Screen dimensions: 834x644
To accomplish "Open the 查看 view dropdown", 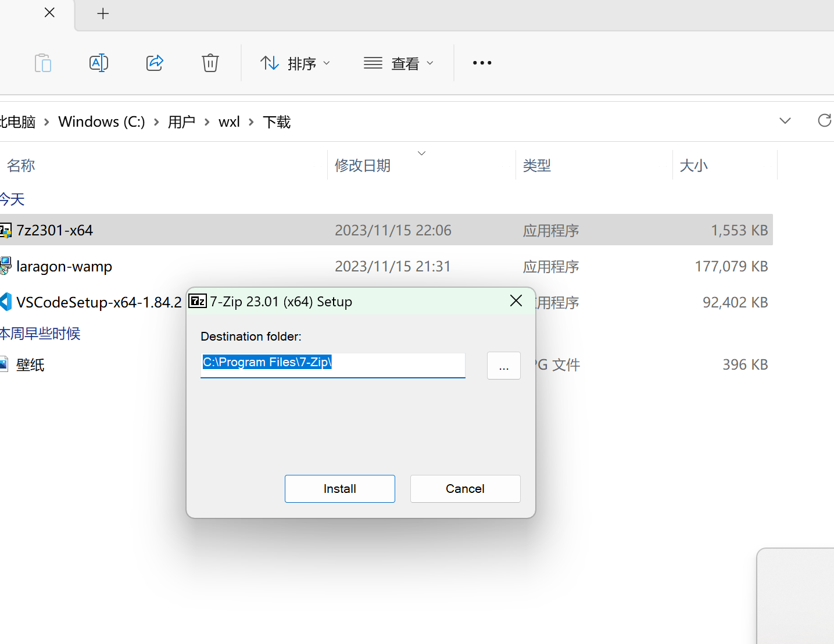I will pyautogui.click(x=399, y=63).
